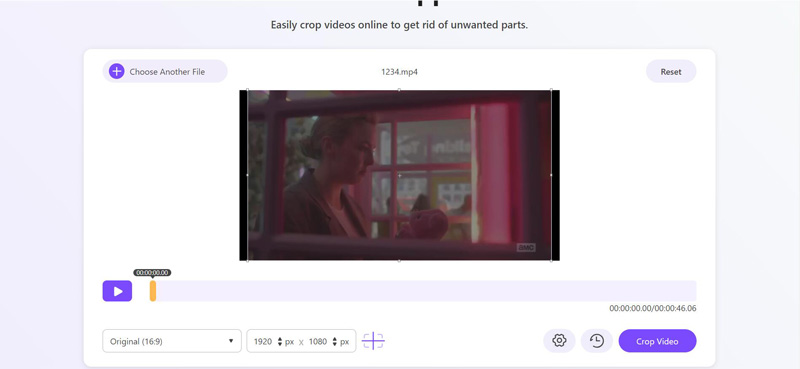The image size is (800, 369).
Task: Click the center crosshair in video preview
Action: pos(399,176)
